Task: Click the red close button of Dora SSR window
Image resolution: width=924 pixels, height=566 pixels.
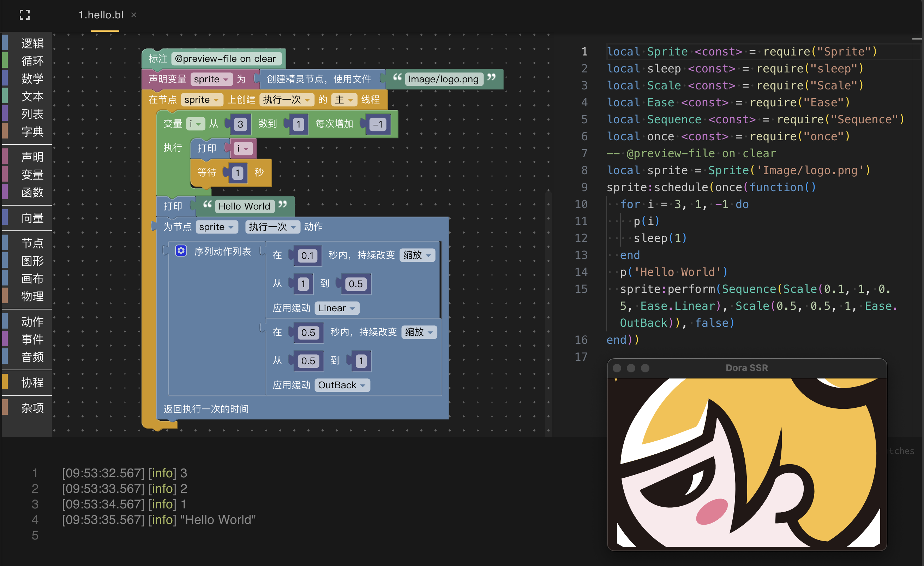Action: point(617,368)
